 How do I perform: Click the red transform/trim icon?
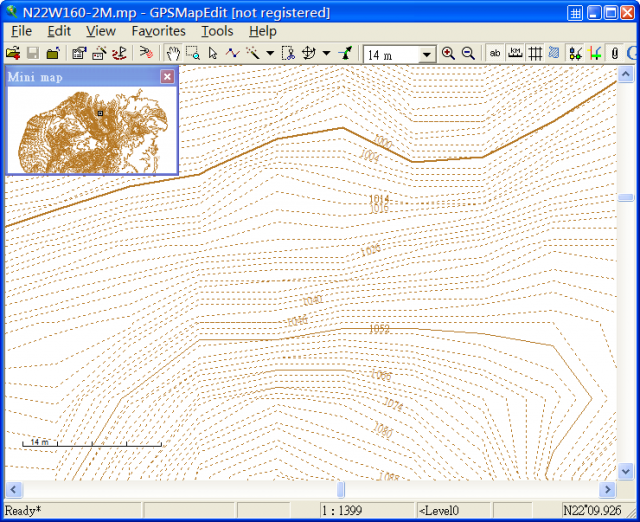point(146,53)
